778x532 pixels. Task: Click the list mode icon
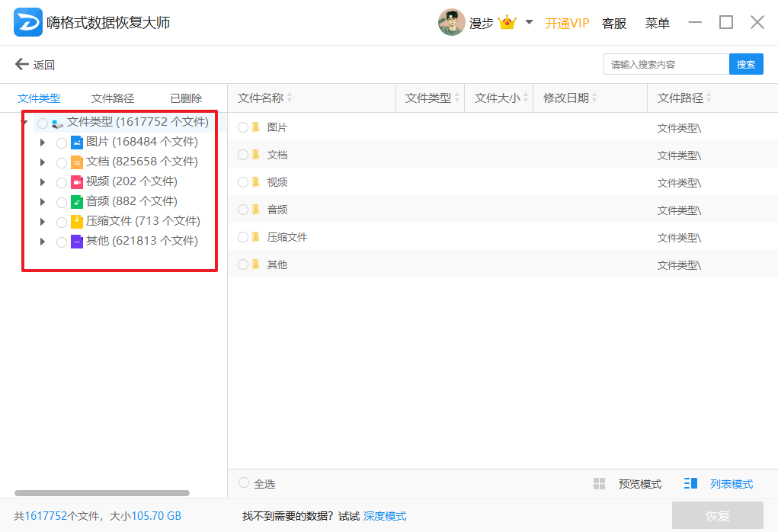point(690,483)
